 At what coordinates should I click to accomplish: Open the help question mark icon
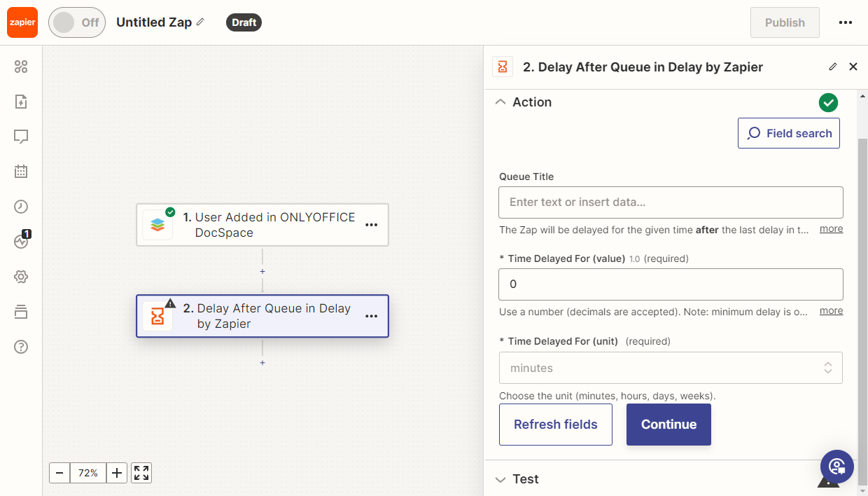coord(21,347)
